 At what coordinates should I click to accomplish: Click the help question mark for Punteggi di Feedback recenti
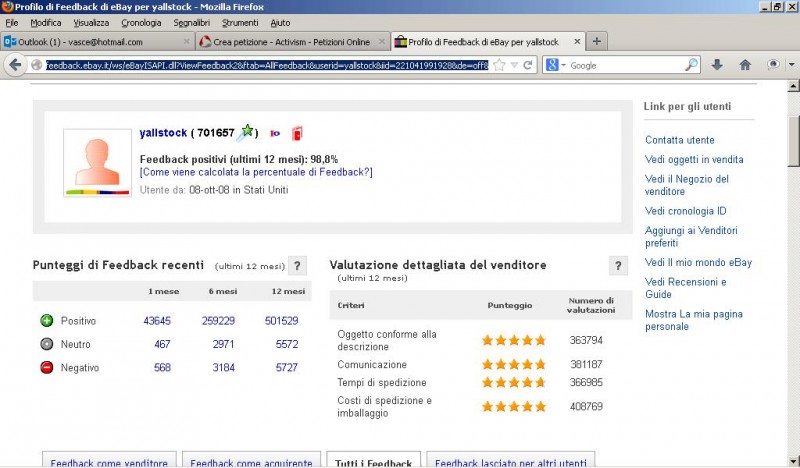coord(297,265)
